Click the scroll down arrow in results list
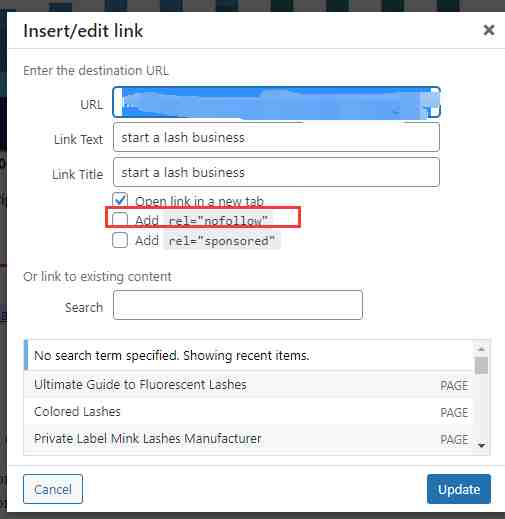This screenshot has width=505, height=519. 481,445
